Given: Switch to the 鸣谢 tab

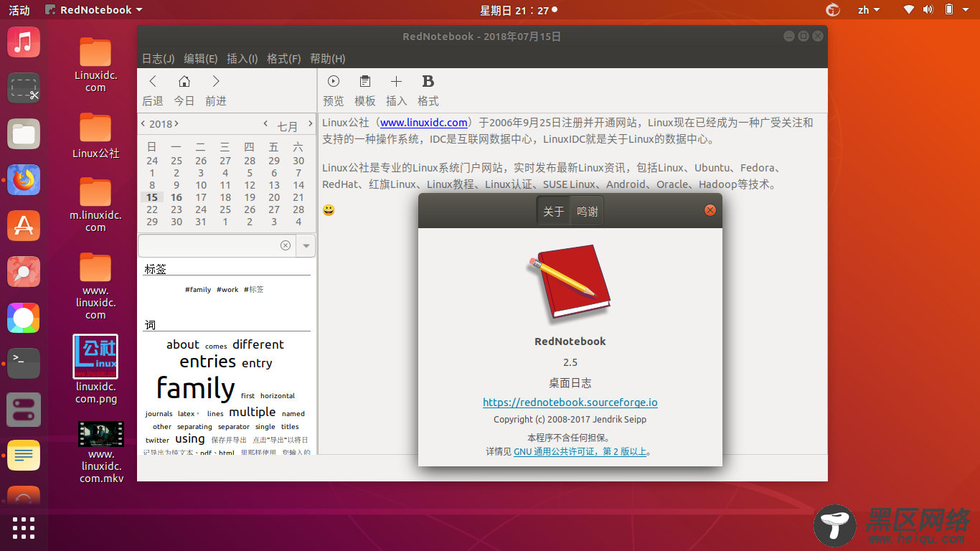Looking at the screenshot, I should [x=587, y=211].
